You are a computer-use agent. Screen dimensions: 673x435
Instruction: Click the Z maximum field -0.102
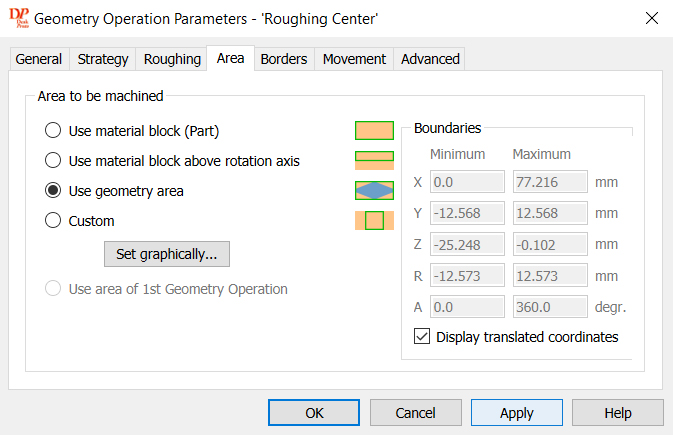coord(550,244)
